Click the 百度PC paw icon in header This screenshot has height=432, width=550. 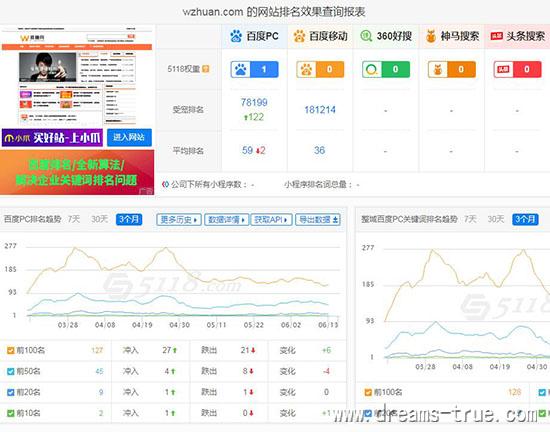pyautogui.click(x=236, y=36)
